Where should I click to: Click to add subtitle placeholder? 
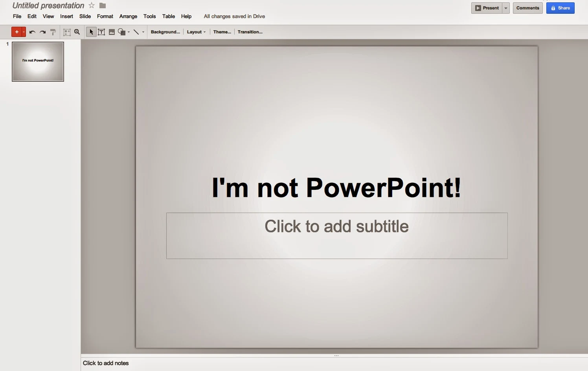pyautogui.click(x=337, y=236)
